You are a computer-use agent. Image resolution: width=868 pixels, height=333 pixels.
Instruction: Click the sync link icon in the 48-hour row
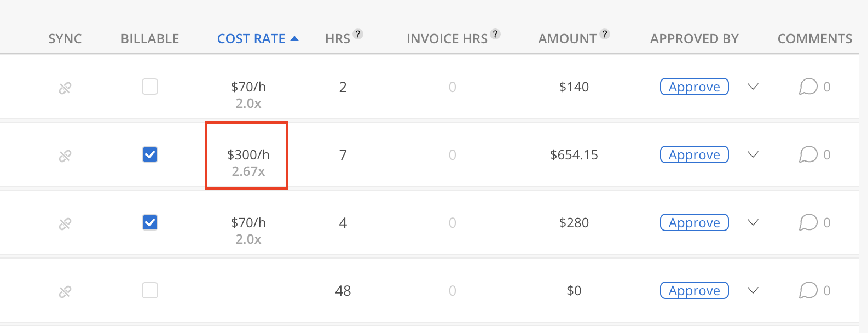tap(65, 291)
